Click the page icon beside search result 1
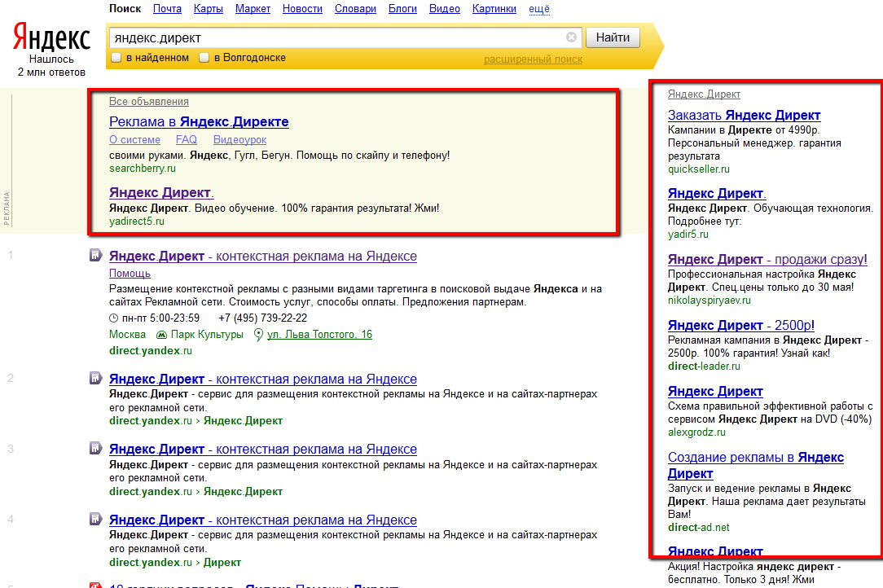Screen dimensions: 883x588 [96, 256]
